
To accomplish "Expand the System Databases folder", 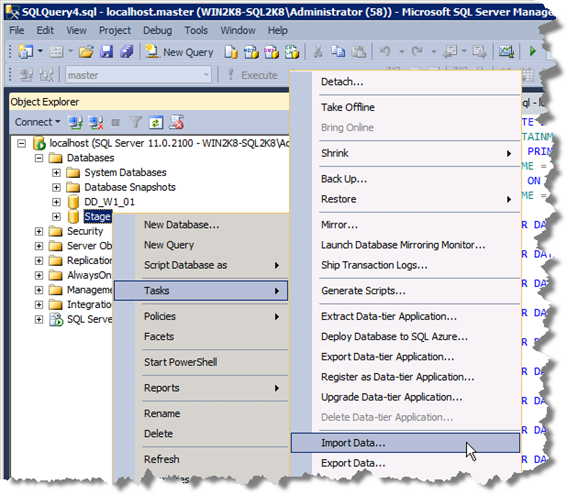I will tap(56, 173).
